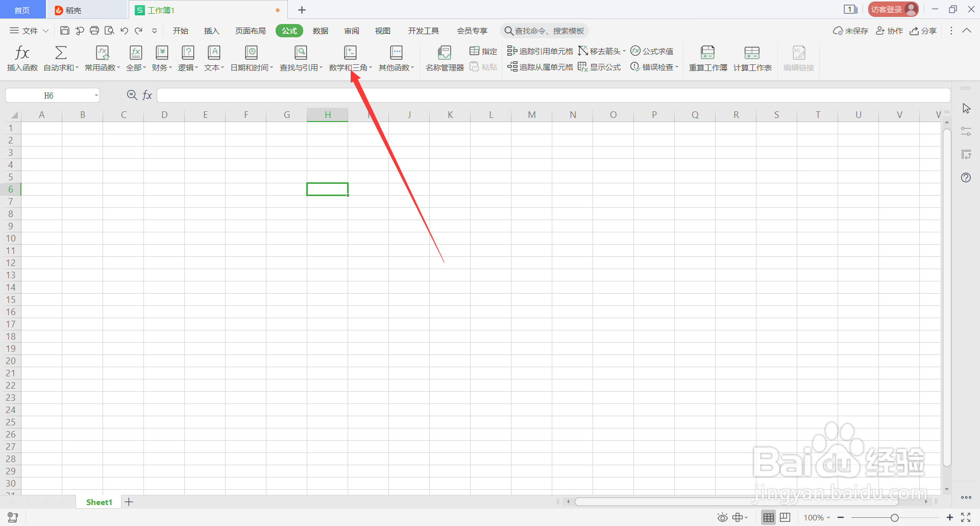Expand Remove Arrows (移去箭头) dropdown arrow

pyautogui.click(x=624, y=51)
